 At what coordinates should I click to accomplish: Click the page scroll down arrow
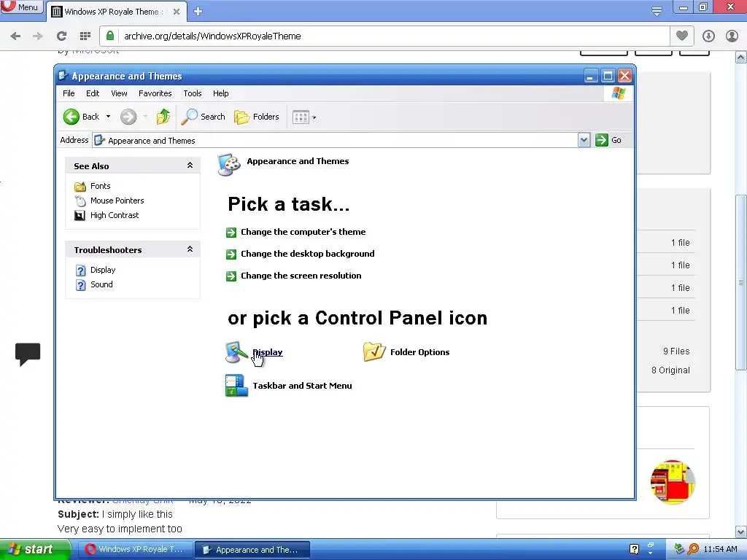(741, 532)
